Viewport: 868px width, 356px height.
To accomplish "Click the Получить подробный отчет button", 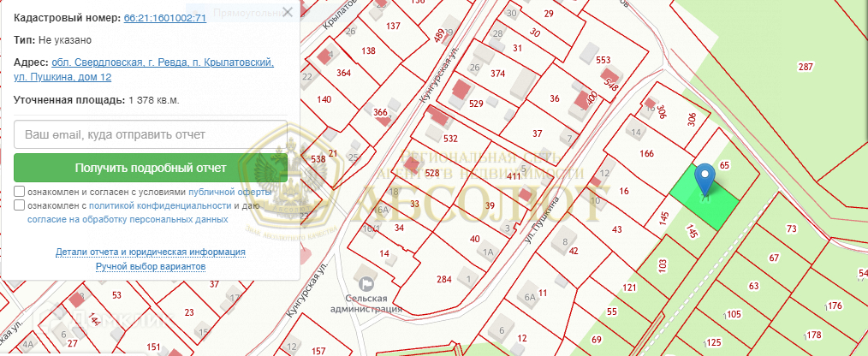I will point(151,168).
